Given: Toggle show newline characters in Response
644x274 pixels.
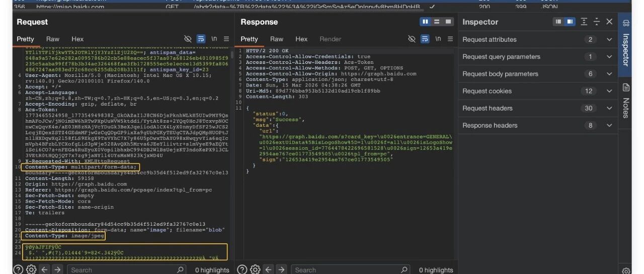Looking at the screenshot, I should pos(438,39).
